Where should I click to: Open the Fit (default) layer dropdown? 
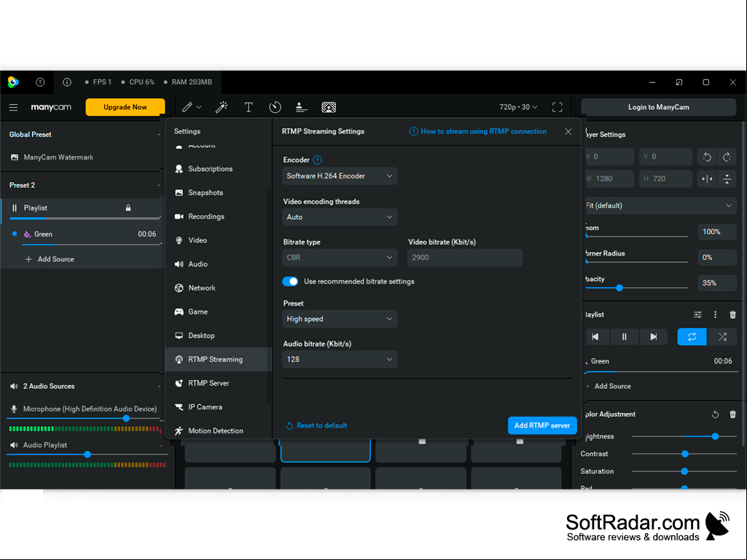[660, 205]
